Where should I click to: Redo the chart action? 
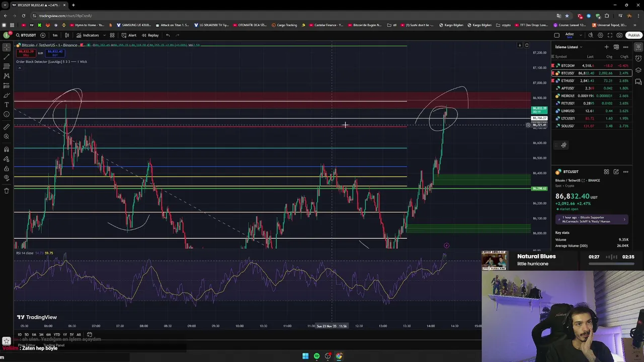(177, 35)
